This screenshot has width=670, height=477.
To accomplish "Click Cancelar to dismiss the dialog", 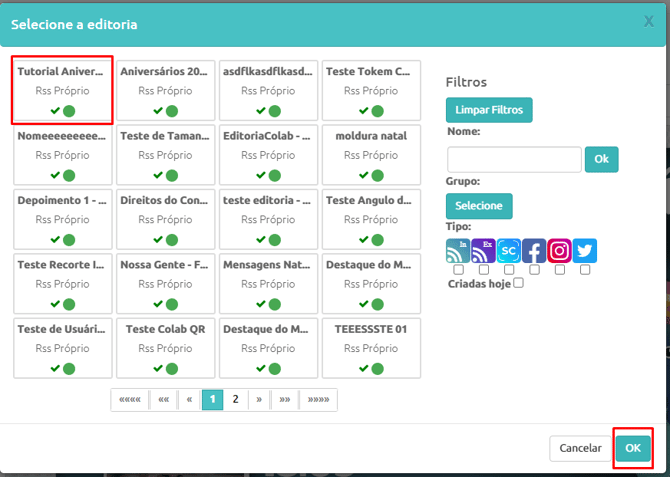I will coord(580,448).
